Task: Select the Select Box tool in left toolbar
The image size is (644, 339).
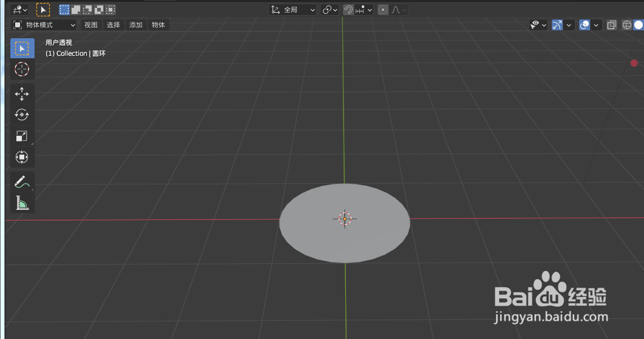Action: point(22,49)
